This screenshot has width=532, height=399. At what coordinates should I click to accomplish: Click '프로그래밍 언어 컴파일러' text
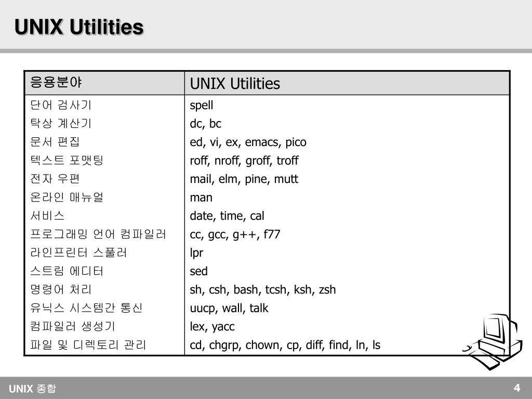[x=98, y=234]
